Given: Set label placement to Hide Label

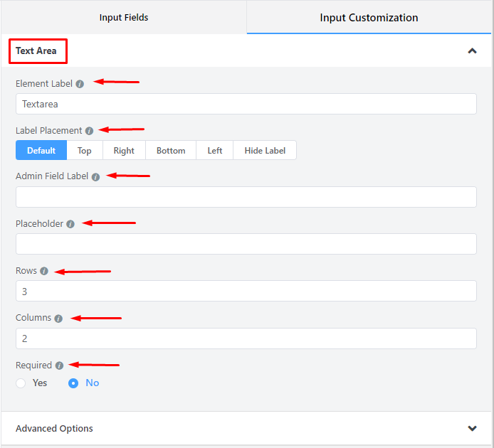Looking at the screenshot, I should pyautogui.click(x=265, y=151).
